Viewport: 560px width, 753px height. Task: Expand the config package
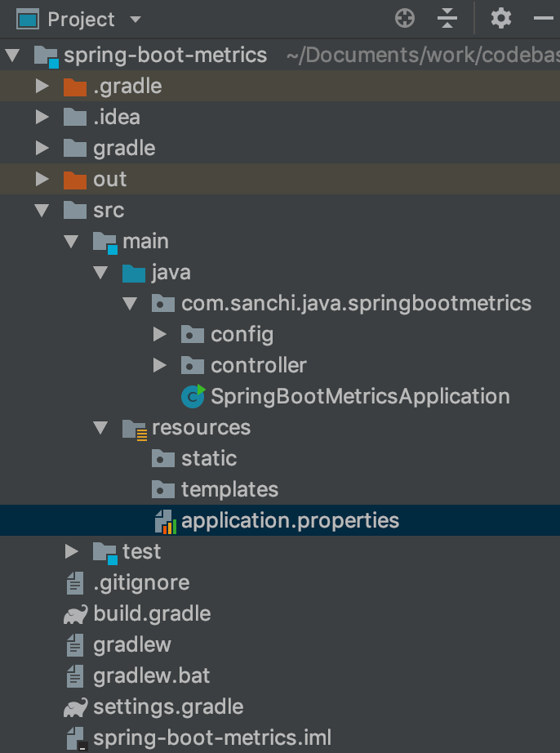(x=159, y=334)
